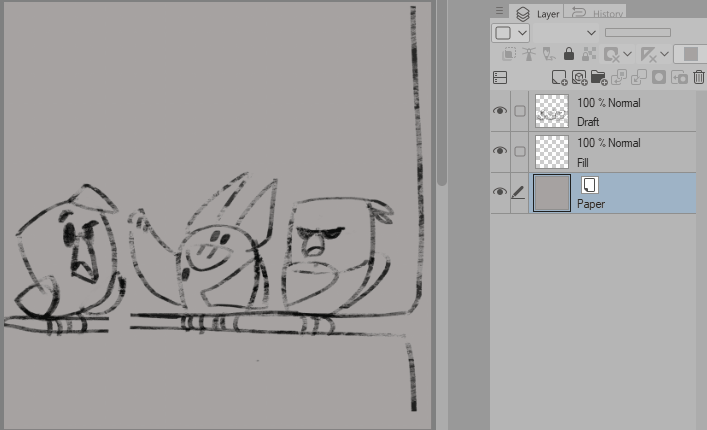This screenshot has height=430, width=707.
Task: Set as draft layer icon
Action: point(549,54)
